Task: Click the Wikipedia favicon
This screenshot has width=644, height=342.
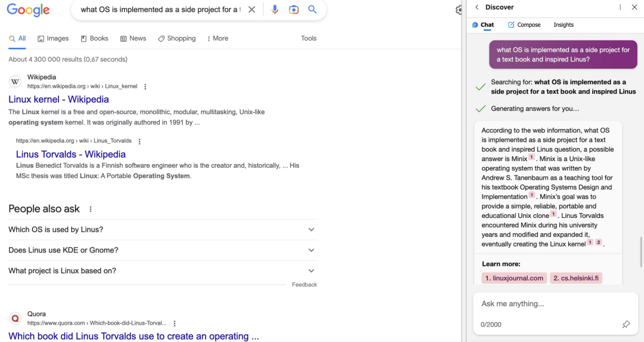Action: pos(15,81)
